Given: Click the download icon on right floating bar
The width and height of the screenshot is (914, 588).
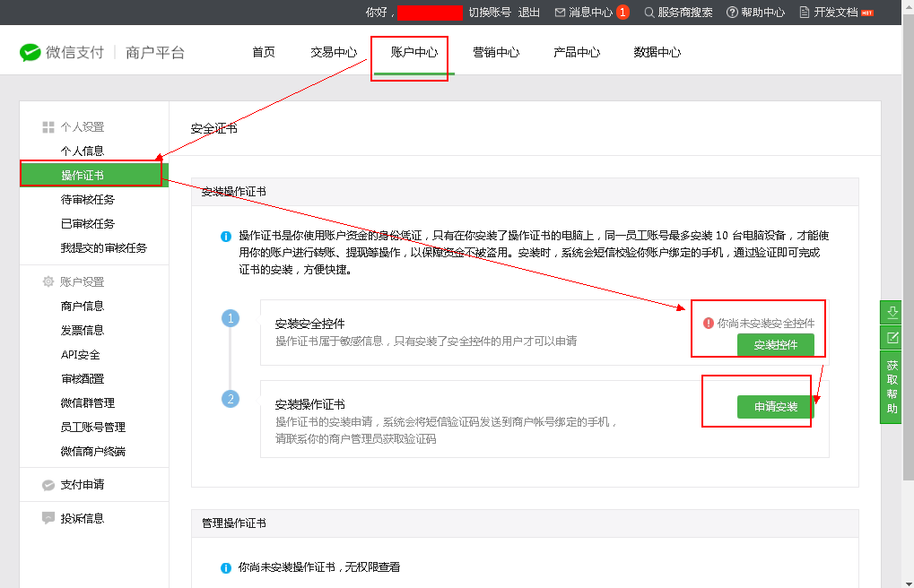Looking at the screenshot, I should (x=892, y=313).
